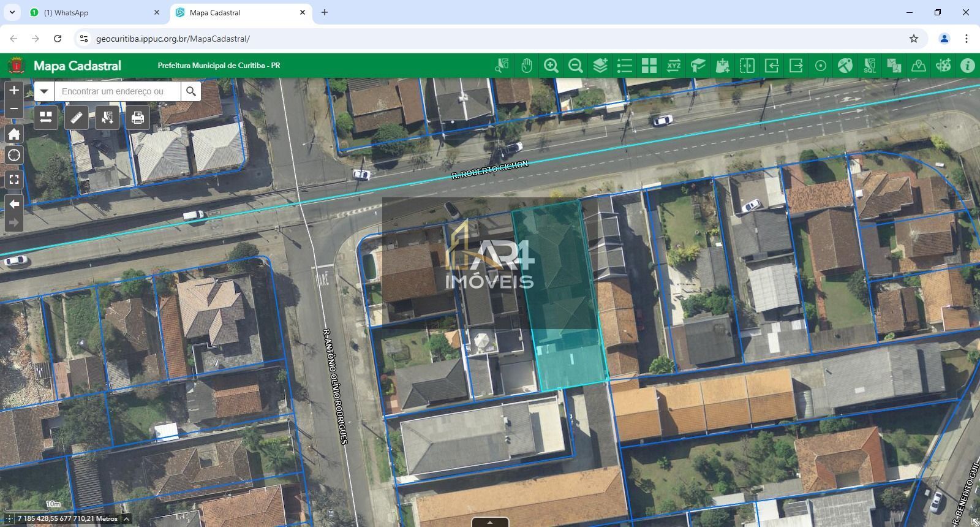Open the basemap gallery grid icon
The image size is (980, 527).
coord(649,66)
